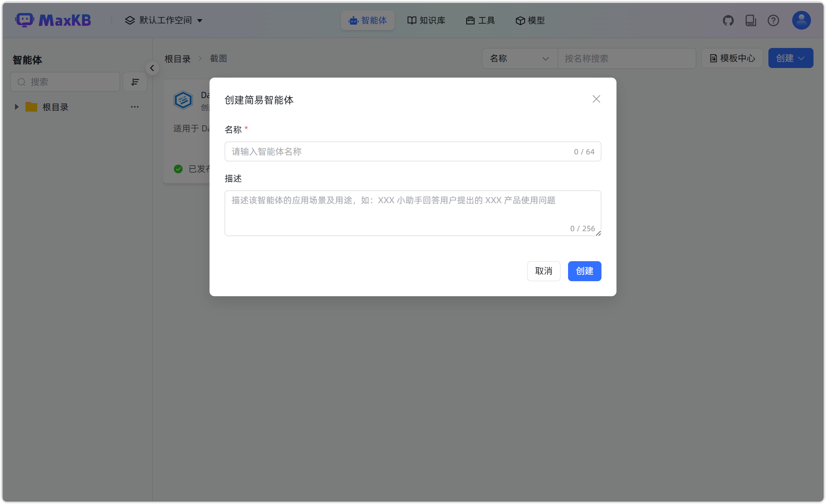The image size is (826, 504).
Task: Click 取消 to cancel the dialog
Action: coord(543,271)
